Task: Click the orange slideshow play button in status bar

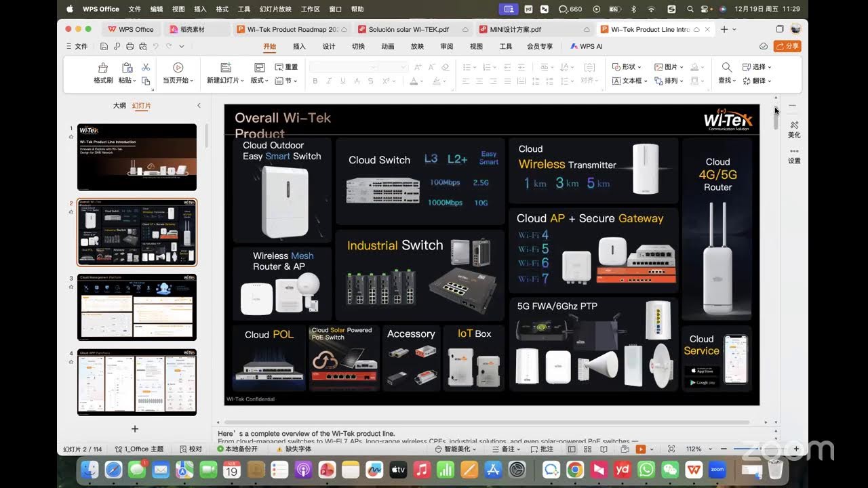Action: [641, 449]
